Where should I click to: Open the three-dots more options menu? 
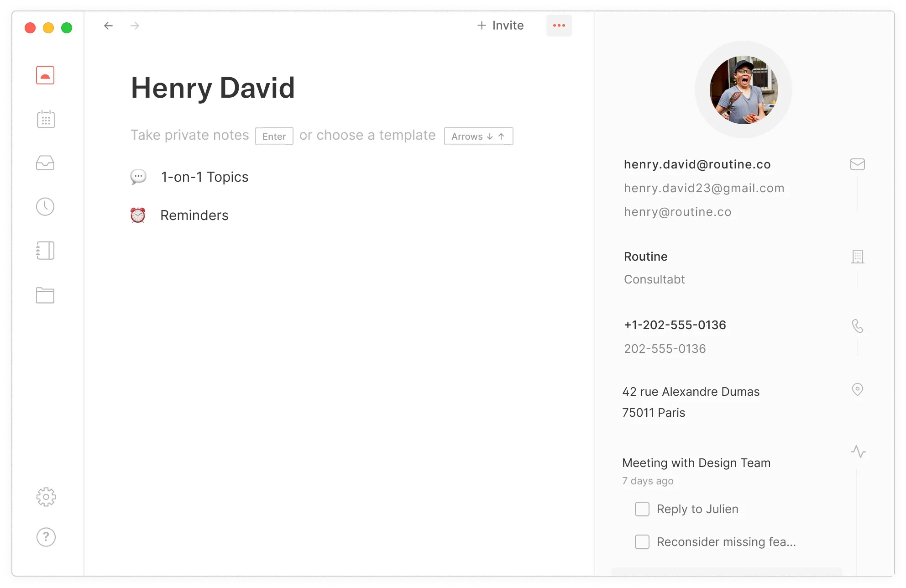coord(559,26)
